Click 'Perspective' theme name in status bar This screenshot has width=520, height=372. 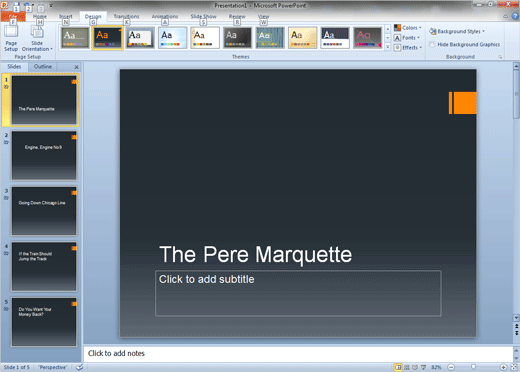pyautogui.click(x=53, y=367)
